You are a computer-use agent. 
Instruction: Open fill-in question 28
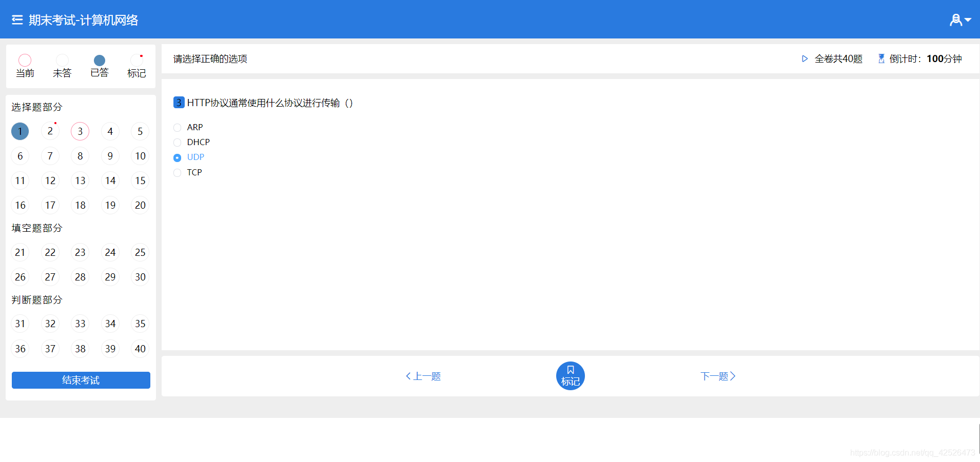pos(80,277)
